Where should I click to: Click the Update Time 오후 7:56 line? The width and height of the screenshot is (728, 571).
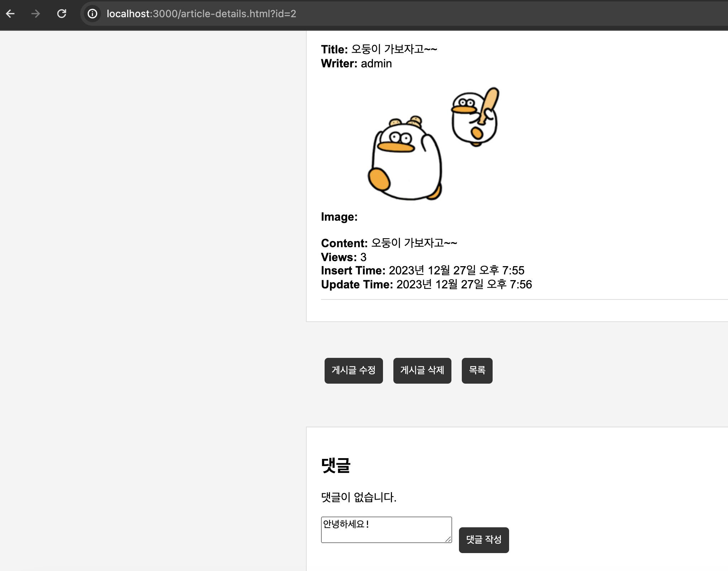tap(426, 284)
